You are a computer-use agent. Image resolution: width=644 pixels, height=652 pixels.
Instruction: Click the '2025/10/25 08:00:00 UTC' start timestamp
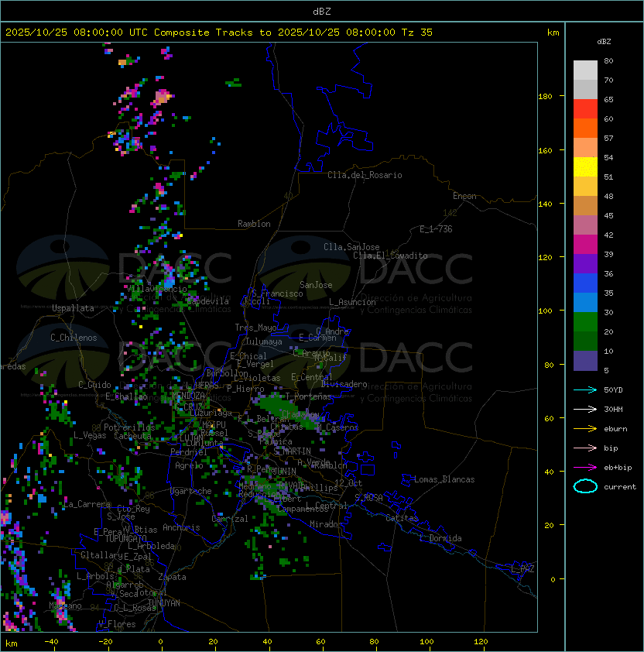click(76, 33)
